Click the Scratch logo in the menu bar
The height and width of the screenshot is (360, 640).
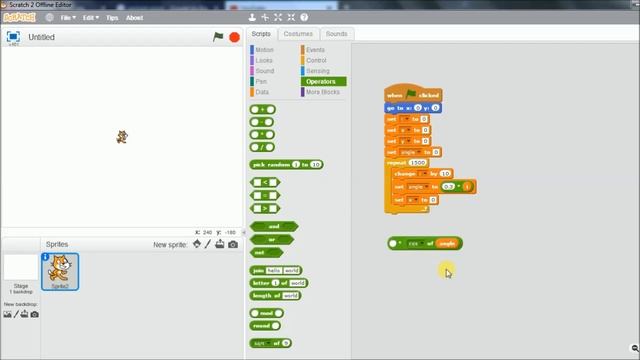click(x=19, y=18)
